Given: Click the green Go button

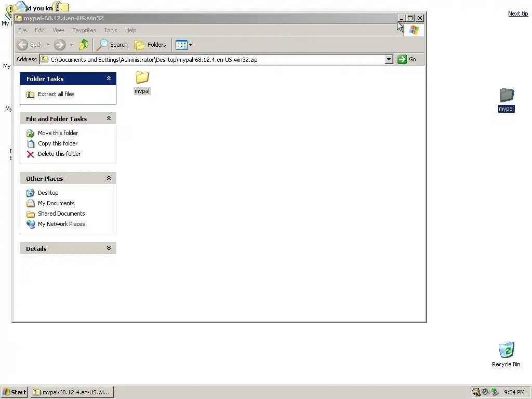Looking at the screenshot, I should click(407, 59).
